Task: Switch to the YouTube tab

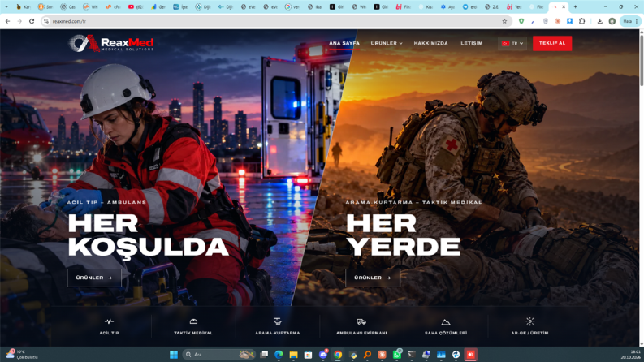Action: tap(135, 7)
